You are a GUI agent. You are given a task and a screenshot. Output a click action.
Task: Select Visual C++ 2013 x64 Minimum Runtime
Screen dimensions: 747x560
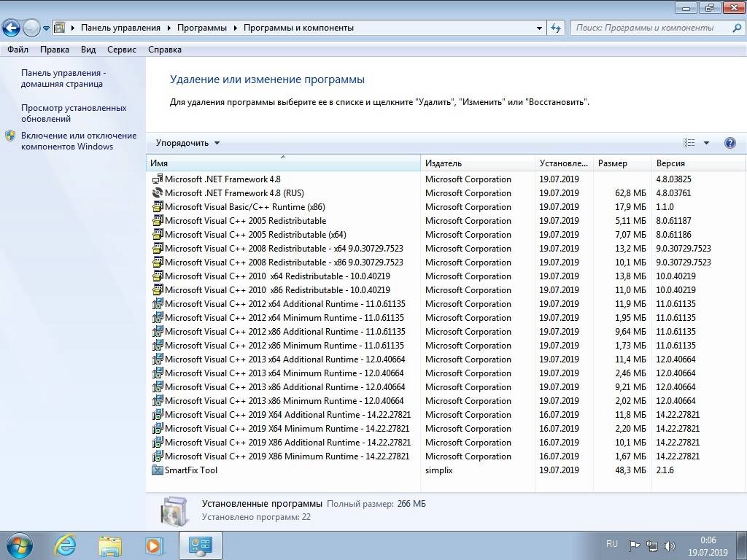pos(284,373)
